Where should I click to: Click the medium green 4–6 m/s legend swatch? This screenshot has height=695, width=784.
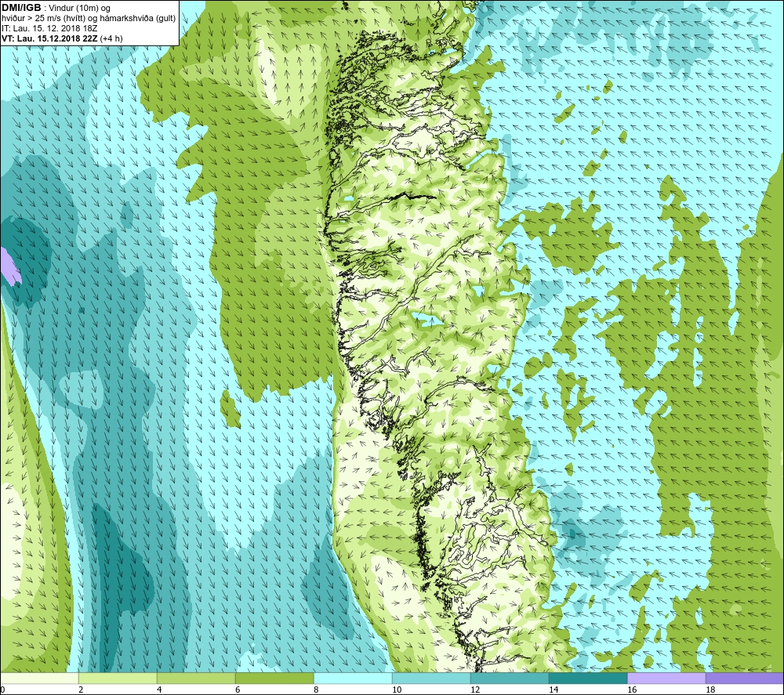pos(196,678)
